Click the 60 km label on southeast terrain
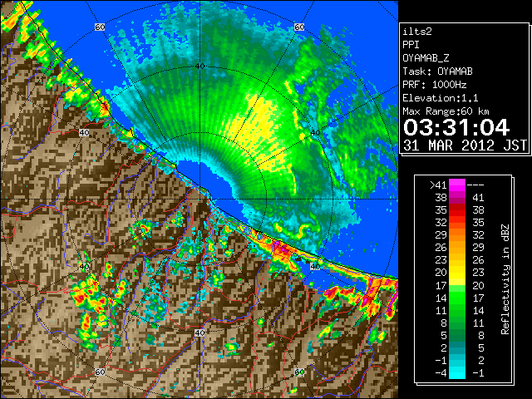Image resolution: width=532 pixels, height=399 pixels. tap(299, 372)
